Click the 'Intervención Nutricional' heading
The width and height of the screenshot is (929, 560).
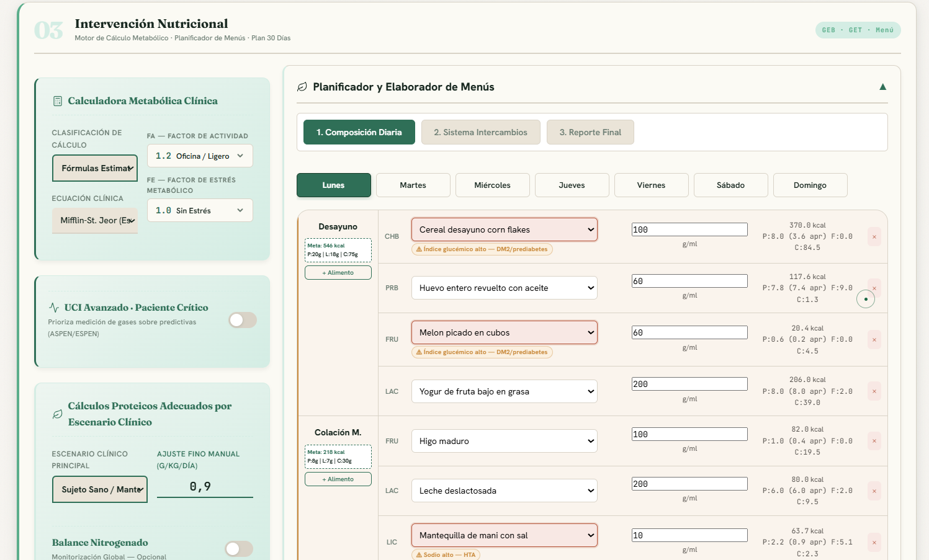pos(151,24)
